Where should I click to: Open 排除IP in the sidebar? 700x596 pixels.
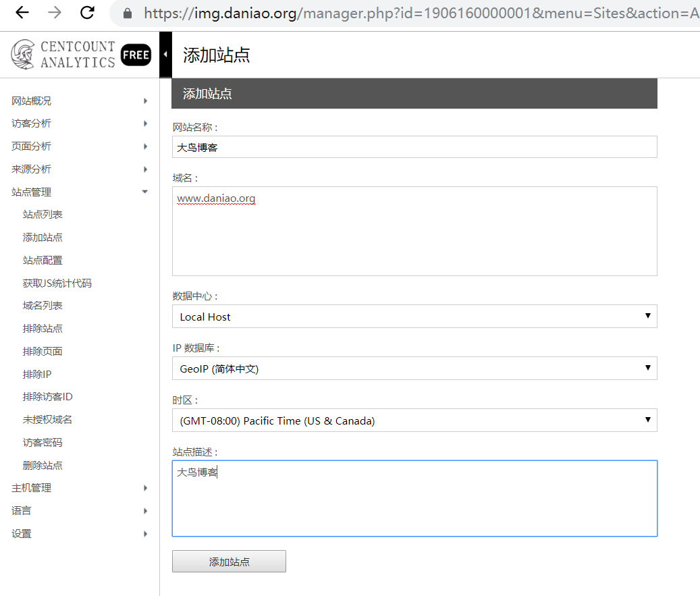click(x=37, y=374)
